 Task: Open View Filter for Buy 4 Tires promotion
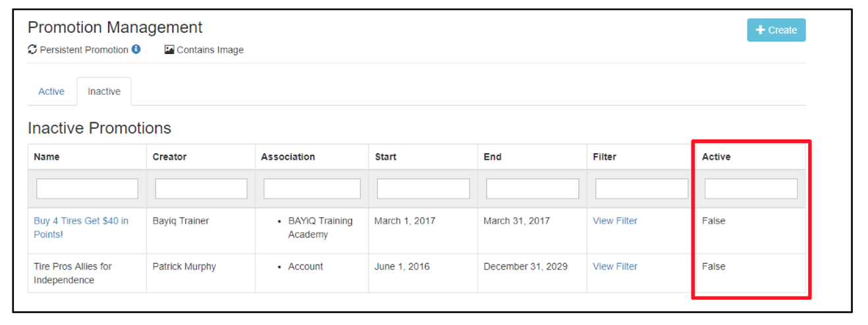click(615, 221)
